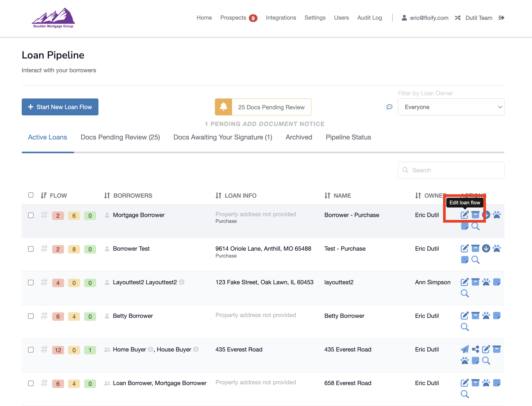Click download arrow icon in Borrower Test row
This screenshot has width=532, height=406.
pyautogui.click(x=486, y=248)
